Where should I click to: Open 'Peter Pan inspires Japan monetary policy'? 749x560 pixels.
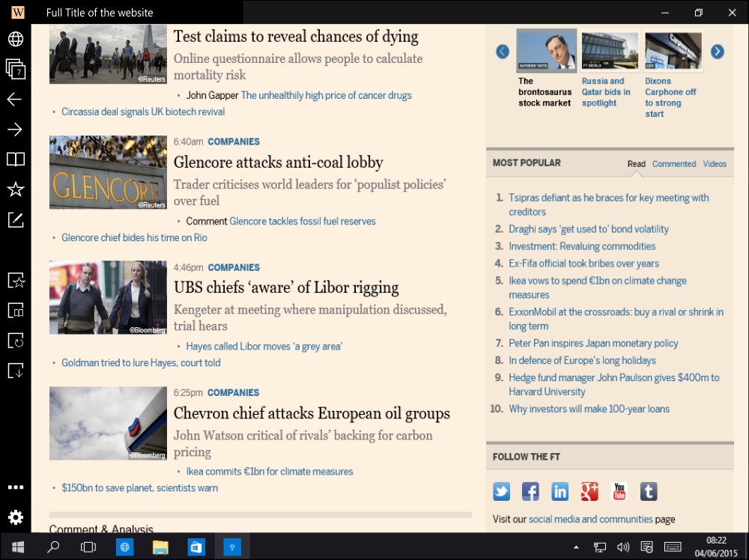pyautogui.click(x=593, y=343)
